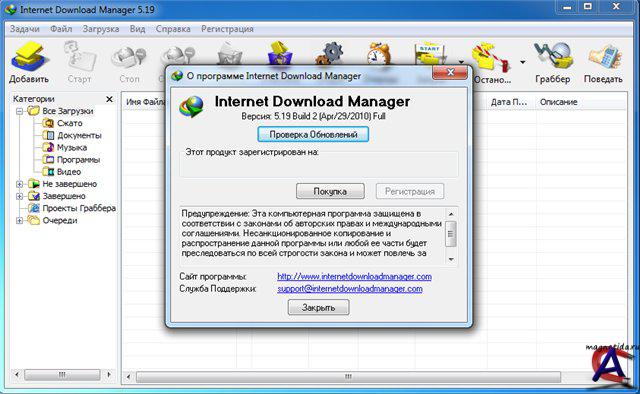Expand the Очереди tree node
Image resolution: width=640 pixels, height=394 pixels.
(x=19, y=220)
